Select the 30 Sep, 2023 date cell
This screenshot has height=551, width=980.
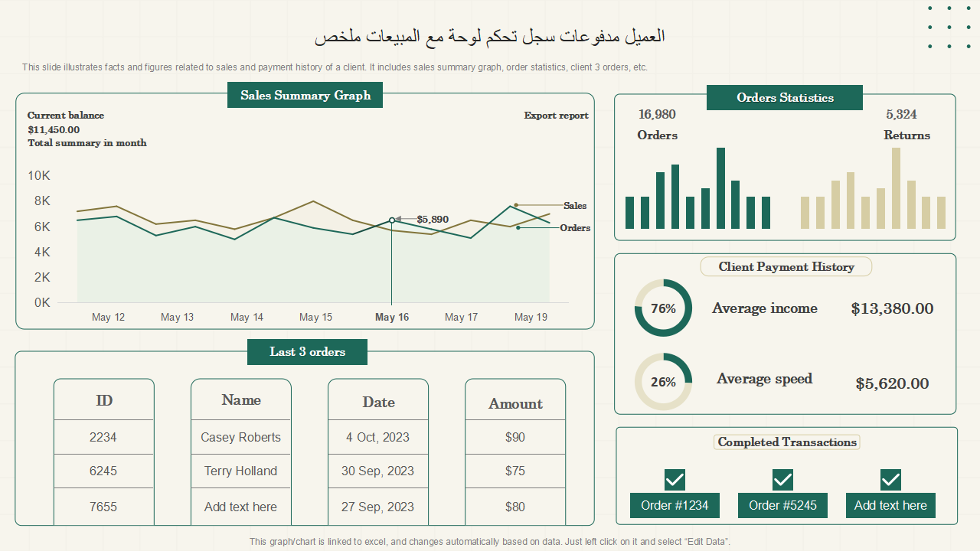[377, 471]
